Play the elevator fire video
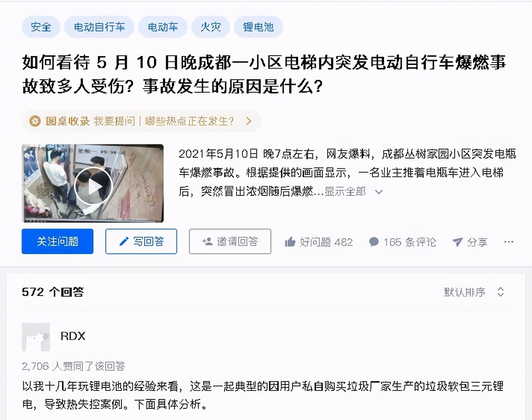This screenshot has width=532, height=420. click(93, 186)
